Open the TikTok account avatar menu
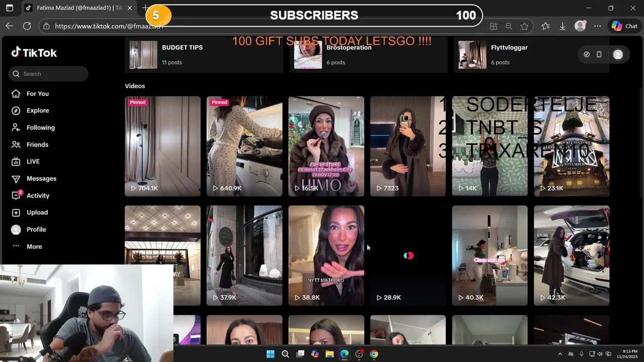644x362 pixels. (618, 54)
